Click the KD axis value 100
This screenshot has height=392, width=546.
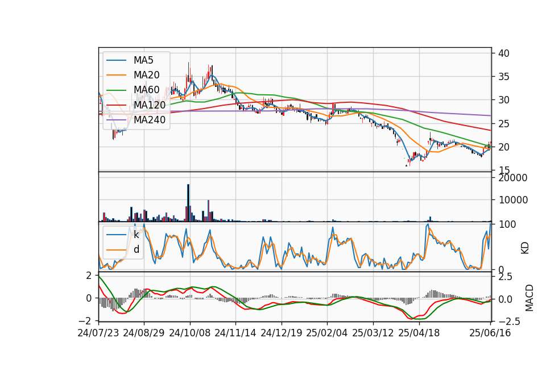coord(507,224)
